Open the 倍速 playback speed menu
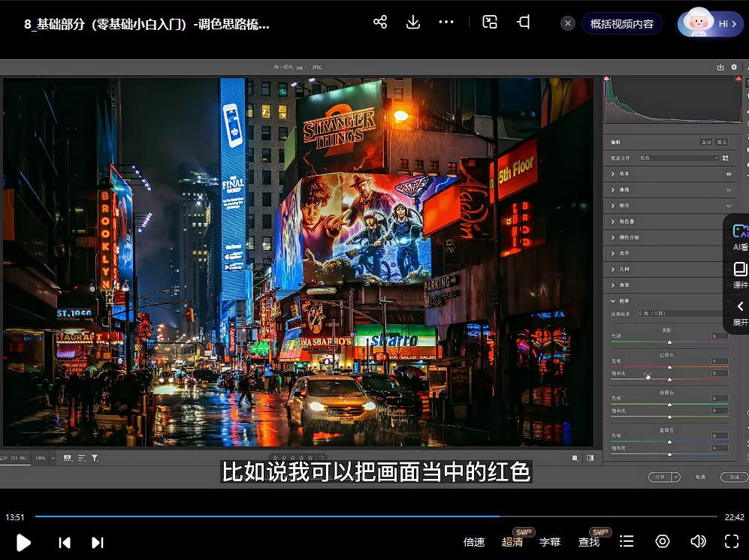 (x=474, y=541)
